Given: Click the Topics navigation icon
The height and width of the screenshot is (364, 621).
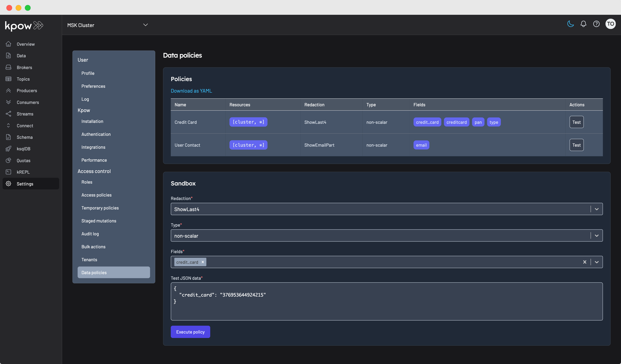Looking at the screenshot, I should [8, 79].
